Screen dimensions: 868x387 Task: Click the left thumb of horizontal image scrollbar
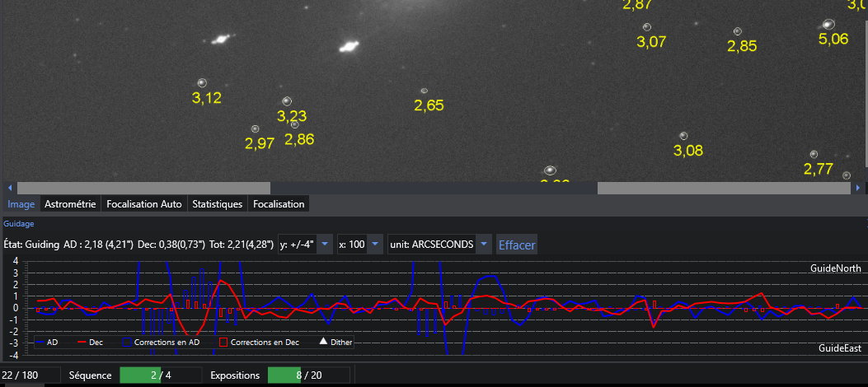tap(143, 188)
